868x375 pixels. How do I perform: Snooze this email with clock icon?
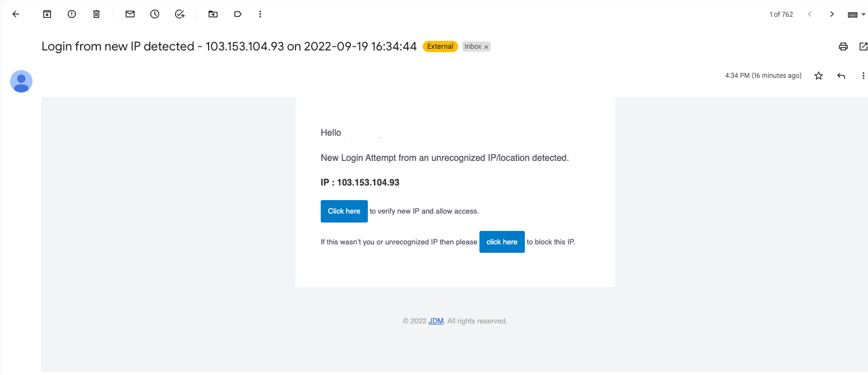click(x=155, y=14)
